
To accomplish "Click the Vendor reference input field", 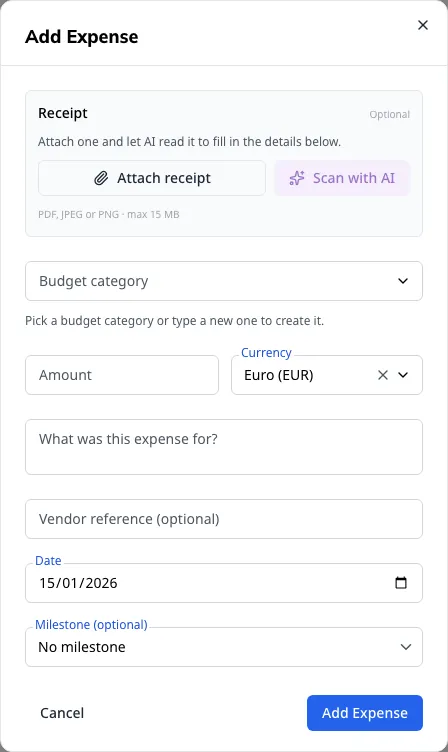I will coord(224,519).
